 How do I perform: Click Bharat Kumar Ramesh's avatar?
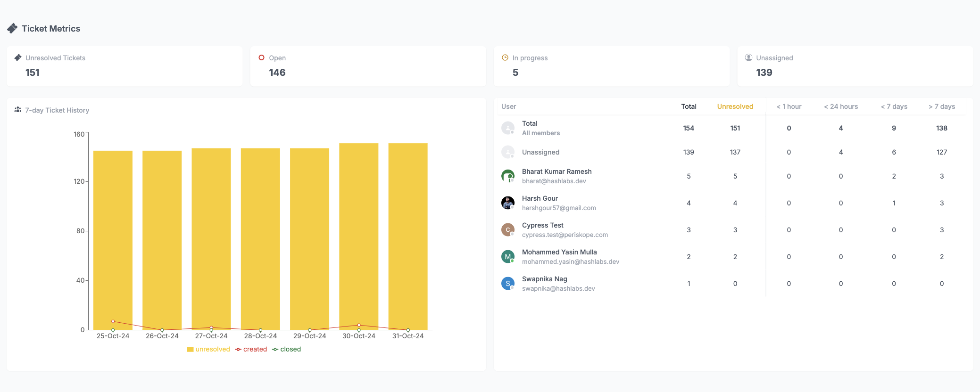[x=508, y=176]
